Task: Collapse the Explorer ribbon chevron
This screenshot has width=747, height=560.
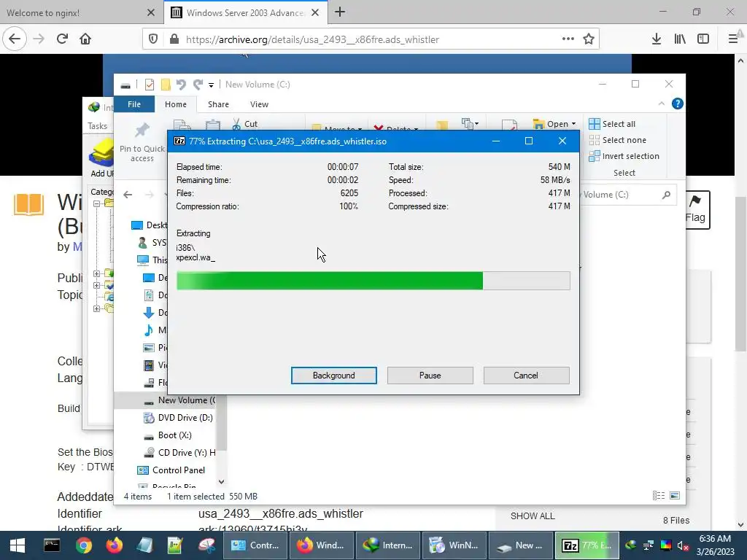Action: (661, 104)
